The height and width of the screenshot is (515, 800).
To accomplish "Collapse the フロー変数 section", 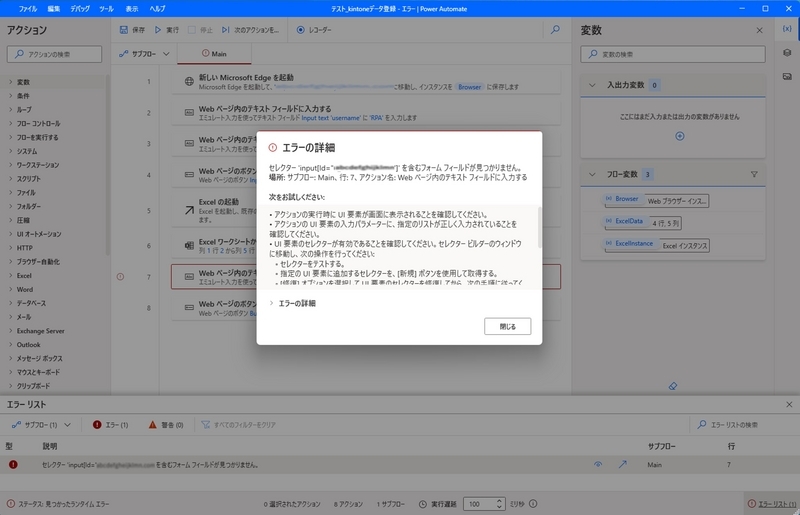I will coord(592,175).
